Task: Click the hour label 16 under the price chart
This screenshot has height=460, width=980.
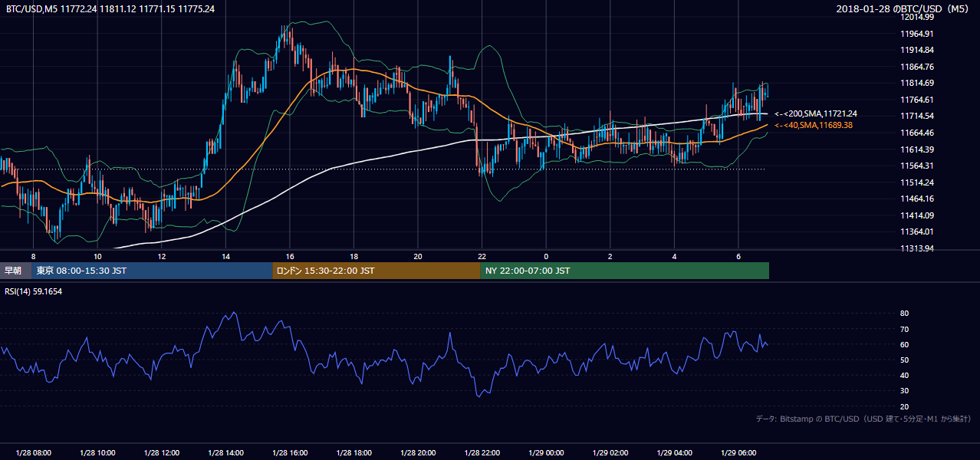Action: point(289,256)
